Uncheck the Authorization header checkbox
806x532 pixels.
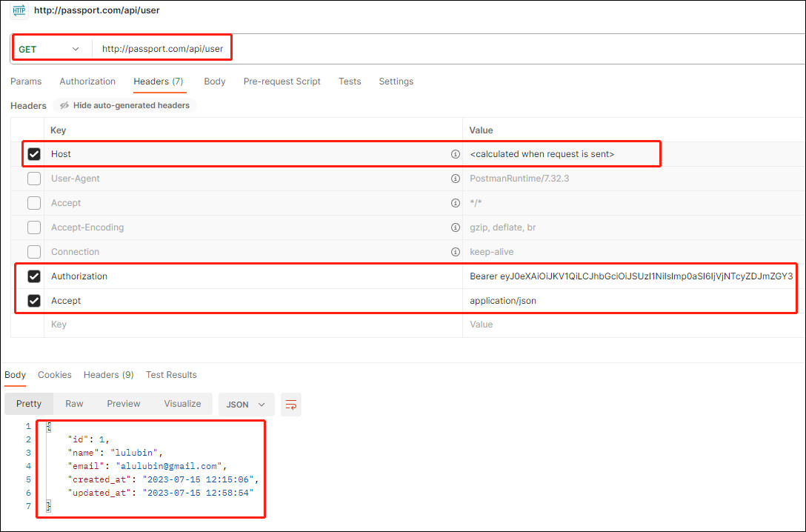34,276
